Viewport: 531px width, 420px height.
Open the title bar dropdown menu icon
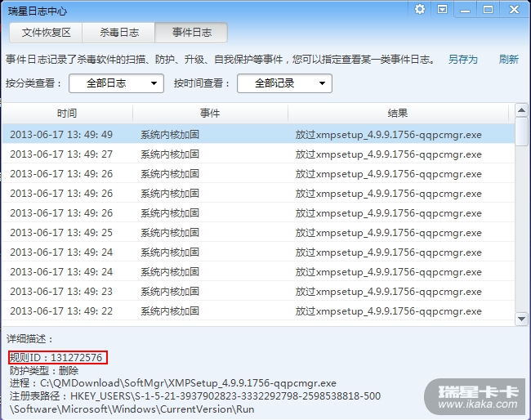point(442,9)
